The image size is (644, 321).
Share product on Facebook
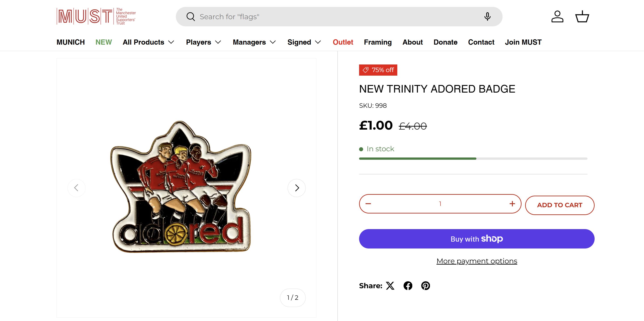(408, 286)
